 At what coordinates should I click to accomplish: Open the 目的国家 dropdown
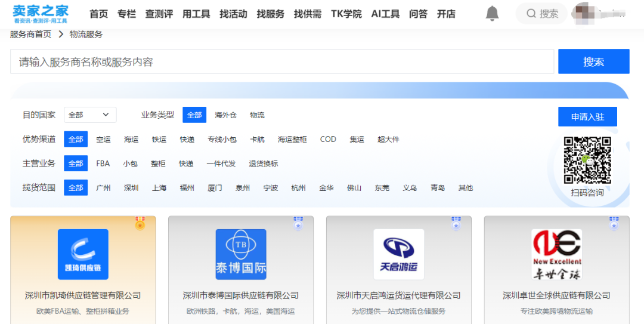(x=90, y=115)
